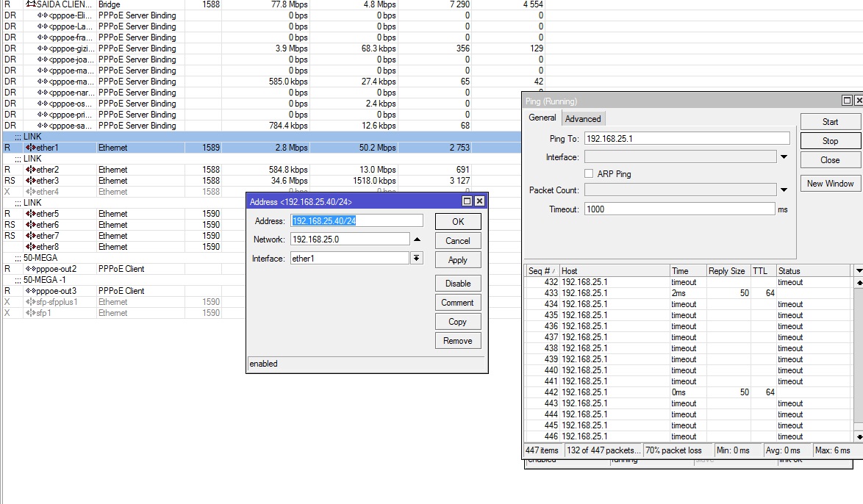Maximize the Ping window
Viewport: 863px width, 504px height.
pyautogui.click(x=847, y=100)
